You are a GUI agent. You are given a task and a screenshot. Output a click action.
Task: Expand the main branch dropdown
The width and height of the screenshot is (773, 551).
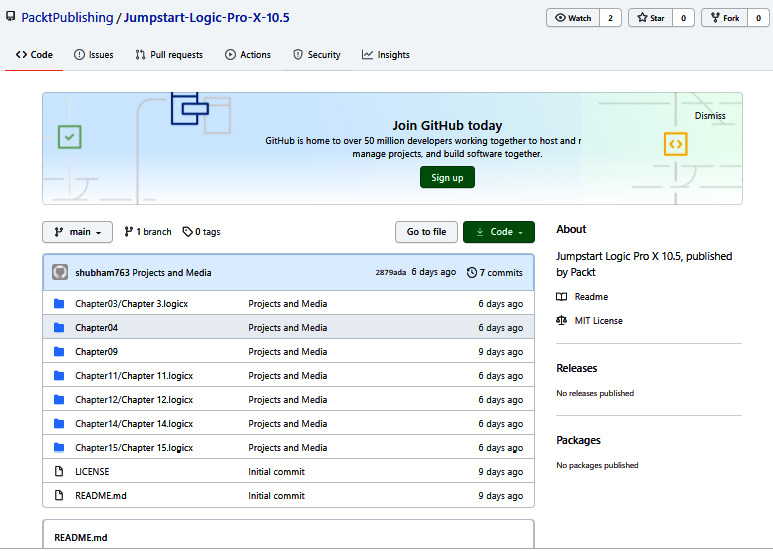tap(77, 232)
